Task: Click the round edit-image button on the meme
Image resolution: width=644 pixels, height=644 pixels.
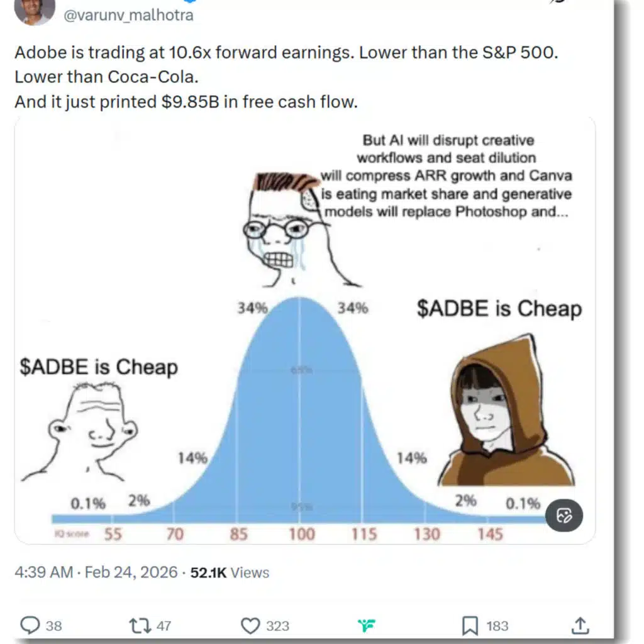Action: pos(564,516)
